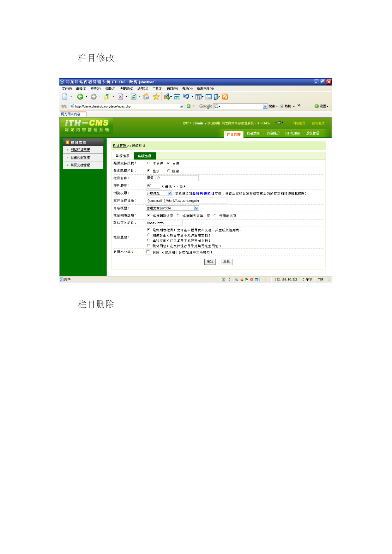
Task: Click the status bar trash blocker icon
Action: (x=224, y=280)
